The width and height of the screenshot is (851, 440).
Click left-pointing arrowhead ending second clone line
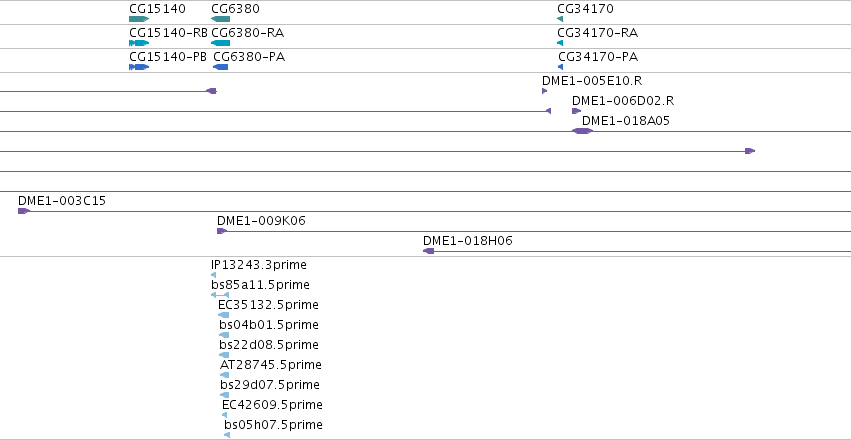point(548,111)
